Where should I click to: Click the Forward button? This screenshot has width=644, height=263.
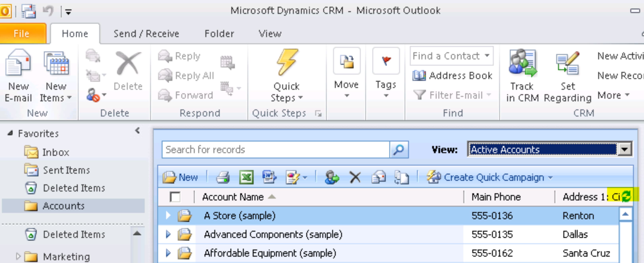click(x=185, y=95)
